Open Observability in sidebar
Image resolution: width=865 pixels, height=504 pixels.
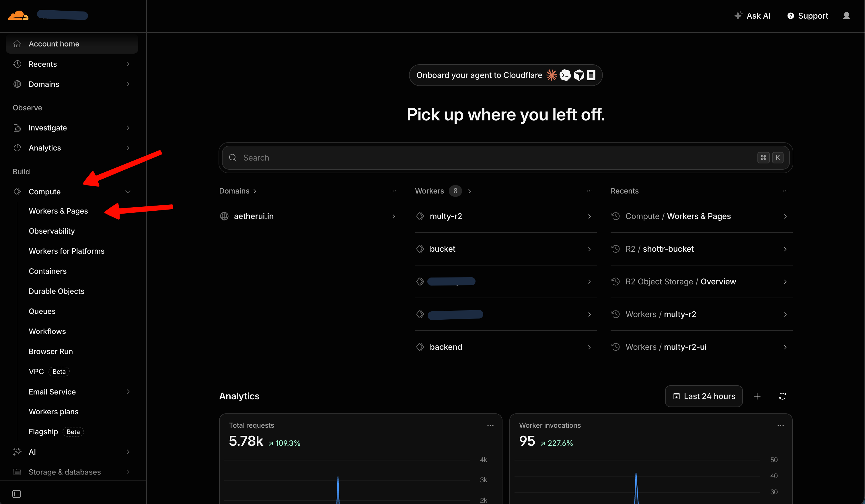click(52, 231)
